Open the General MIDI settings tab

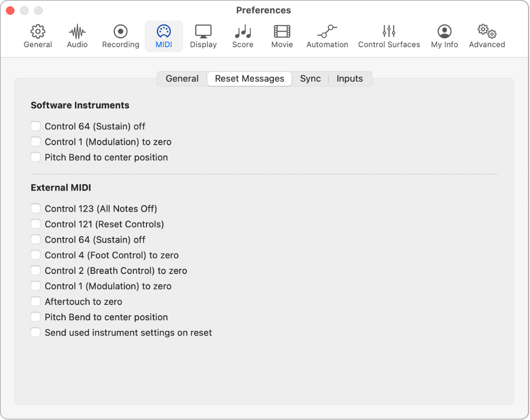182,79
